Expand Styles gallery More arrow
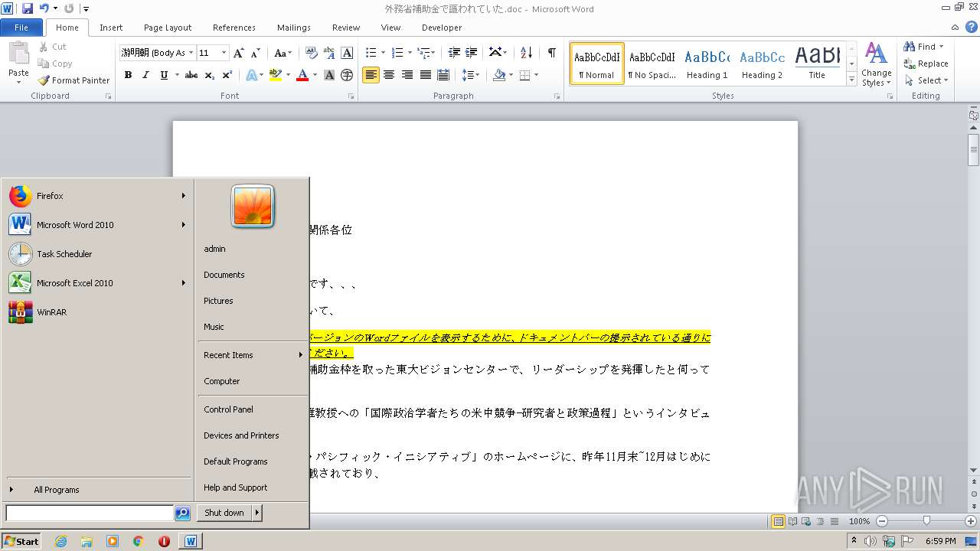The height and width of the screenshot is (551, 980). [x=851, y=79]
